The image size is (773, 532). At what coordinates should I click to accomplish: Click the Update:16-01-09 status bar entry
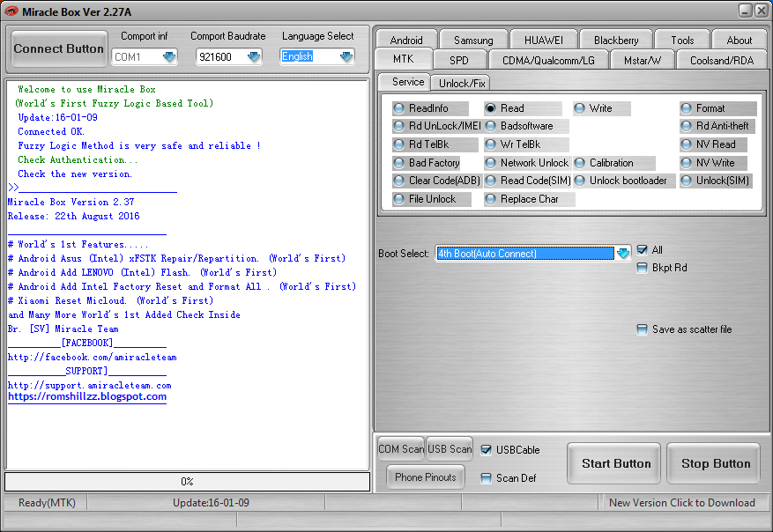[x=211, y=502]
